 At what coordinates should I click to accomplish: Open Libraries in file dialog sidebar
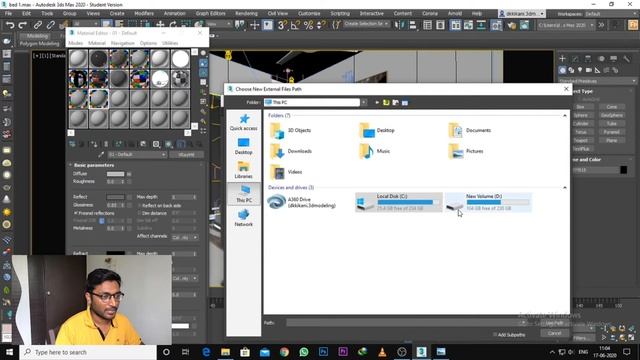click(x=244, y=170)
